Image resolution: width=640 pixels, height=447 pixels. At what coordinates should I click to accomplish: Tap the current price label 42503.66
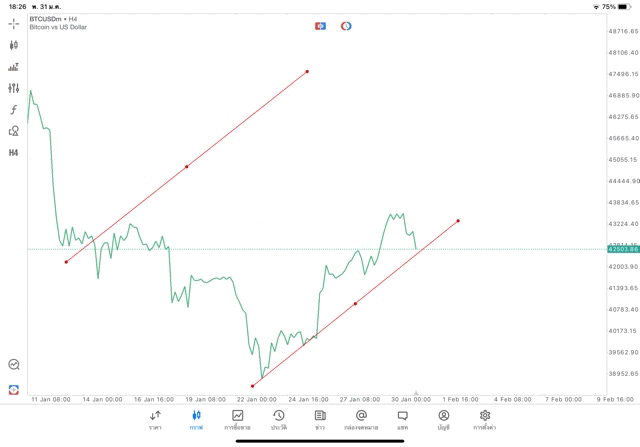pyautogui.click(x=622, y=249)
